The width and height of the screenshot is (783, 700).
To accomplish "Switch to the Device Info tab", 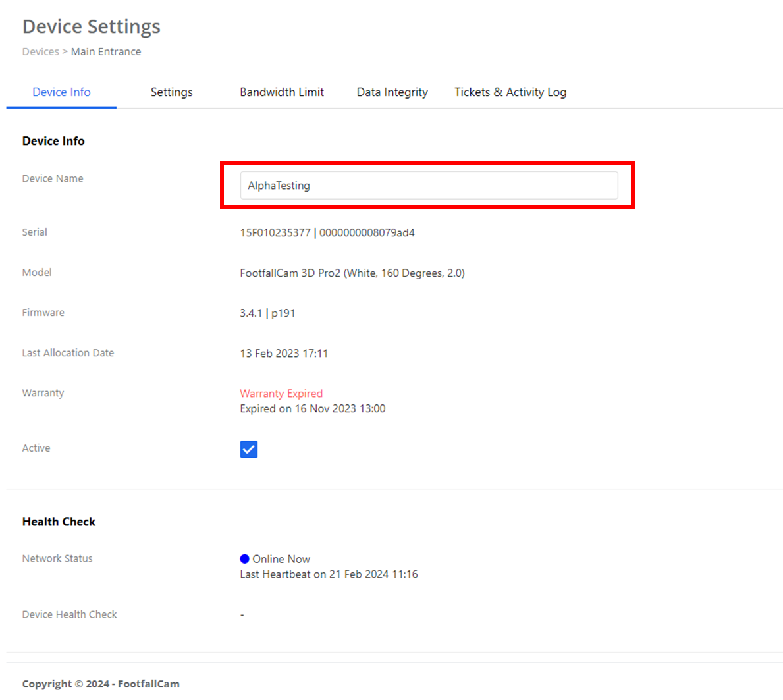I will point(61,92).
